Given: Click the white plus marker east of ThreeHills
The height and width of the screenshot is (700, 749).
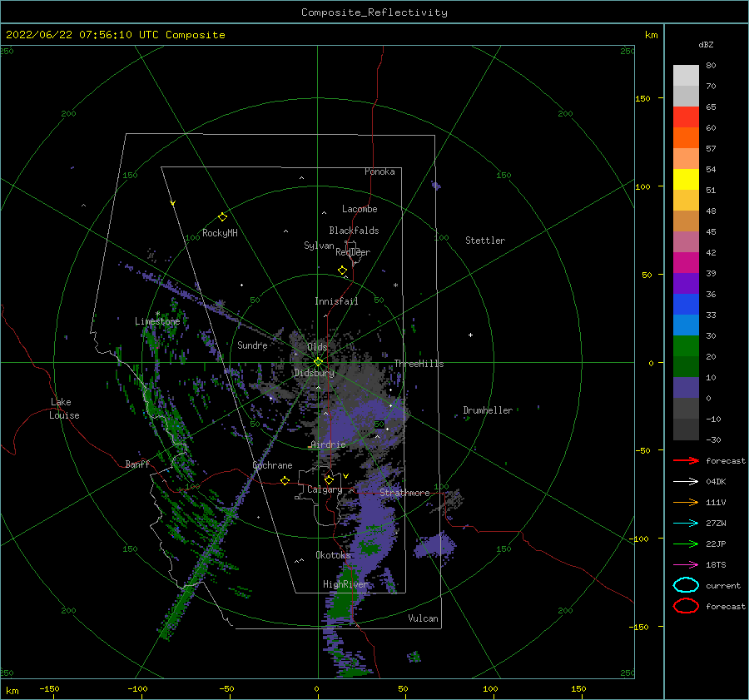Looking at the screenshot, I should tap(470, 335).
